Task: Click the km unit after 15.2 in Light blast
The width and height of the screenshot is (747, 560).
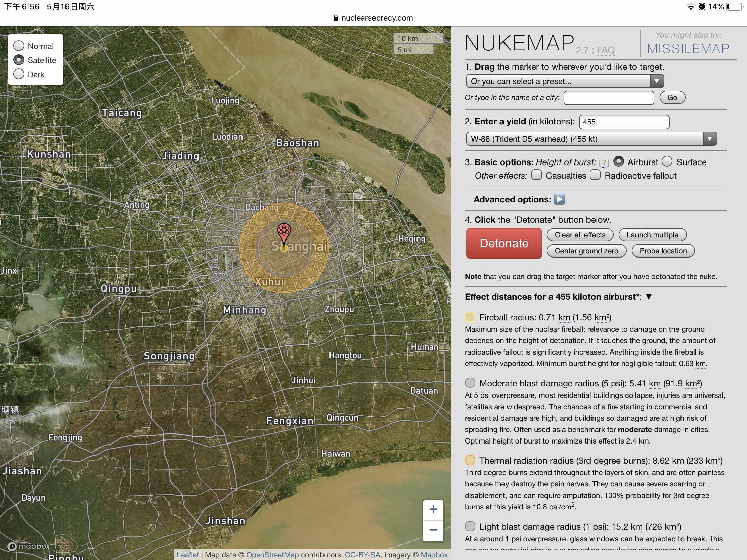Action: click(x=636, y=527)
